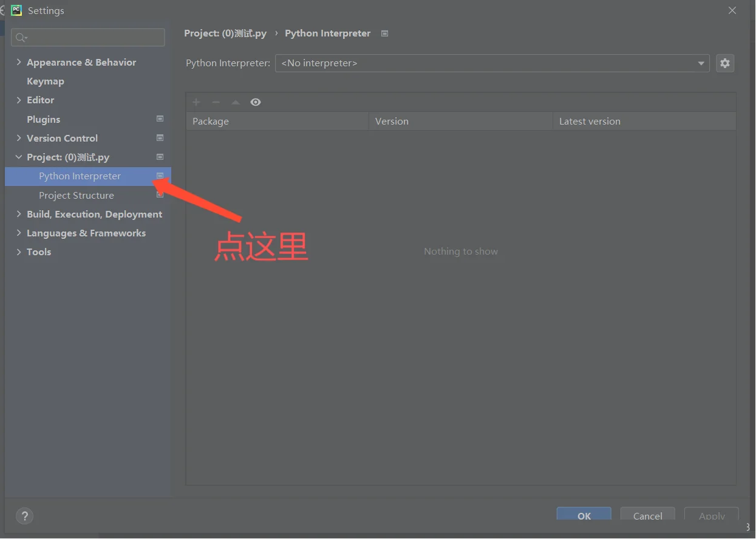Close the Settings dialog
This screenshot has width=756, height=539.
coord(732,10)
